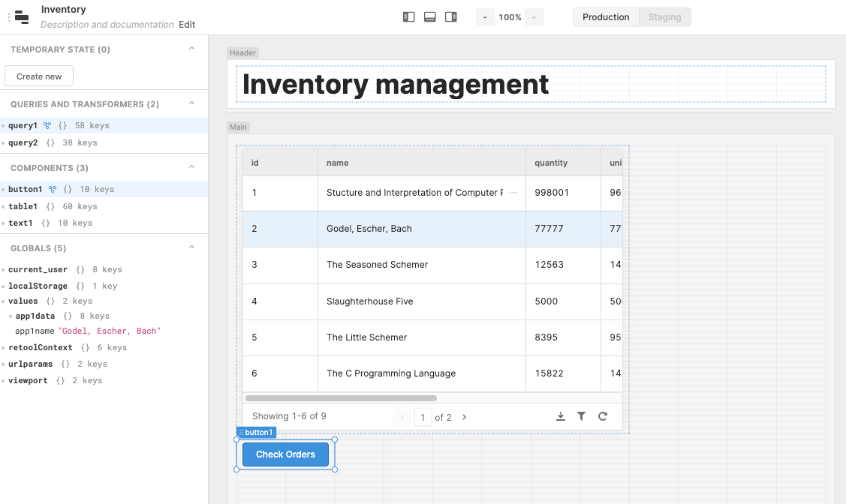The height and width of the screenshot is (504, 846).
Task: Go to next table page
Action: [x=465, y=417]
